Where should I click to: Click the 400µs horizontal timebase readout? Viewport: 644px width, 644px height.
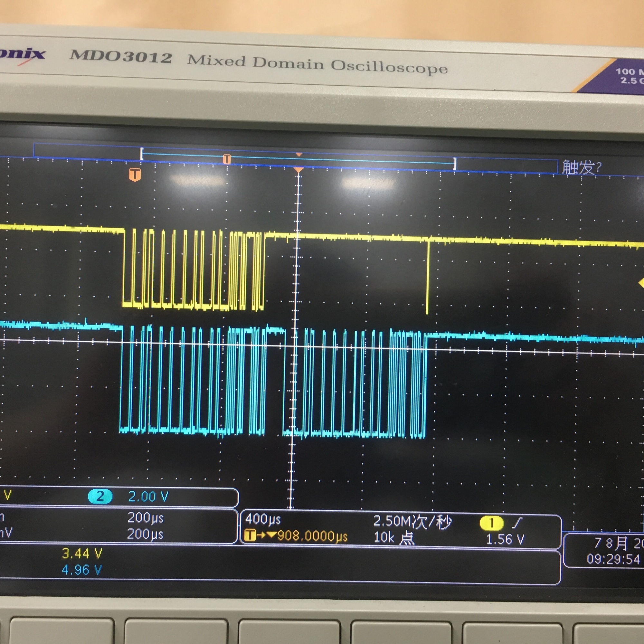point(263,519)
